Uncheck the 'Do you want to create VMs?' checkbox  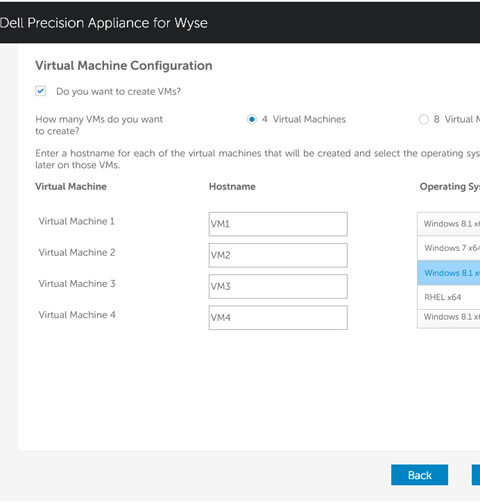coord(41,91)
